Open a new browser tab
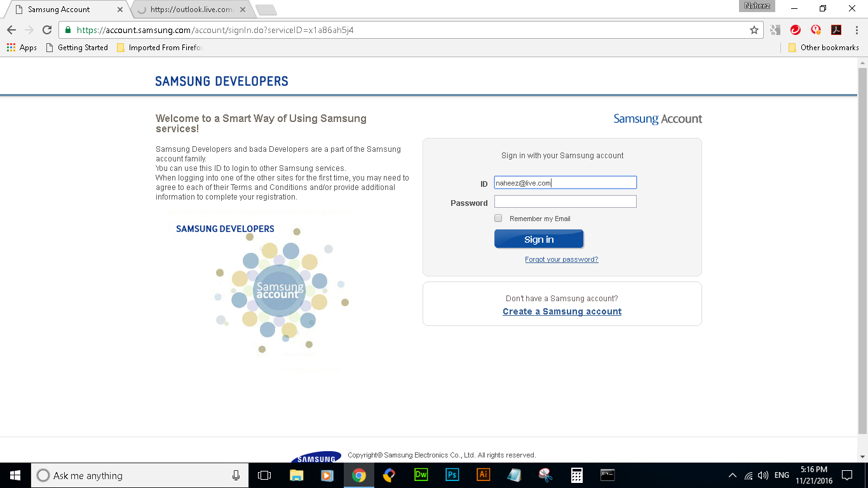868x488 pixels. [x=266, y=10]
